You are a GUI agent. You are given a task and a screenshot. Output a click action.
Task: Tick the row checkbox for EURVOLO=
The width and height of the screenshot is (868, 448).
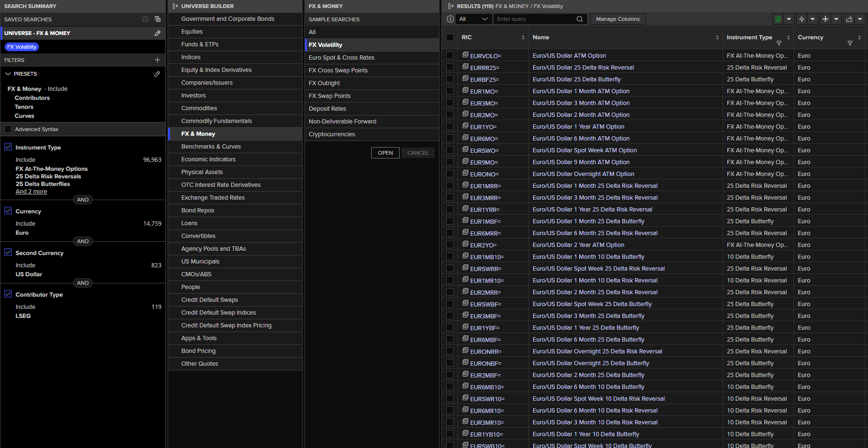(450, 55)
